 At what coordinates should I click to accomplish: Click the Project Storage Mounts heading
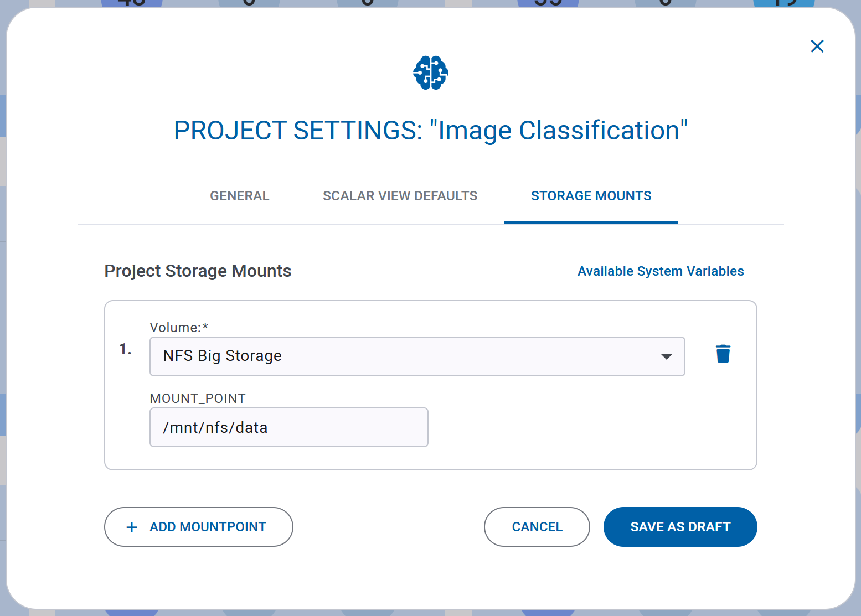pos(198,271)
